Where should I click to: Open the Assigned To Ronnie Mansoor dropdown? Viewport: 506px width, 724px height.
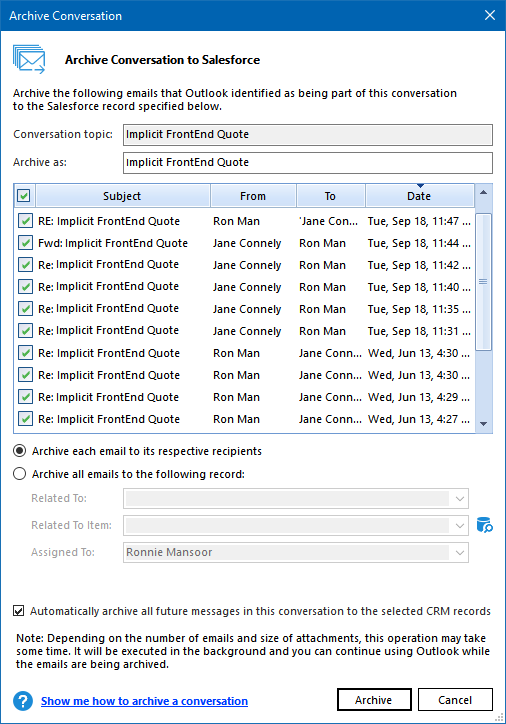tap(459, 553)
